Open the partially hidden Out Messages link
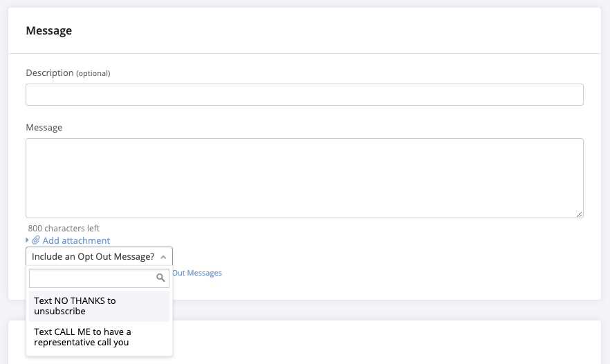Image resolution: width=610 pixels, height=364 pixels. coord(197,273)
